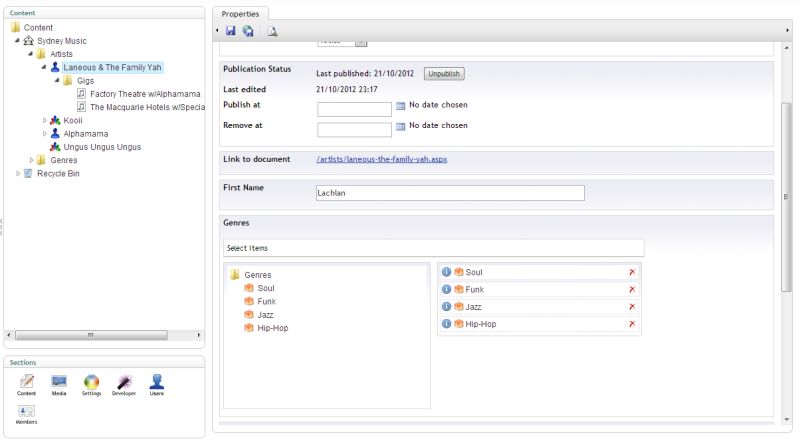This screenshot has width=800, height=443.
Task: Click right arrow of tree horizontal scrollbar
Action: 198,335
